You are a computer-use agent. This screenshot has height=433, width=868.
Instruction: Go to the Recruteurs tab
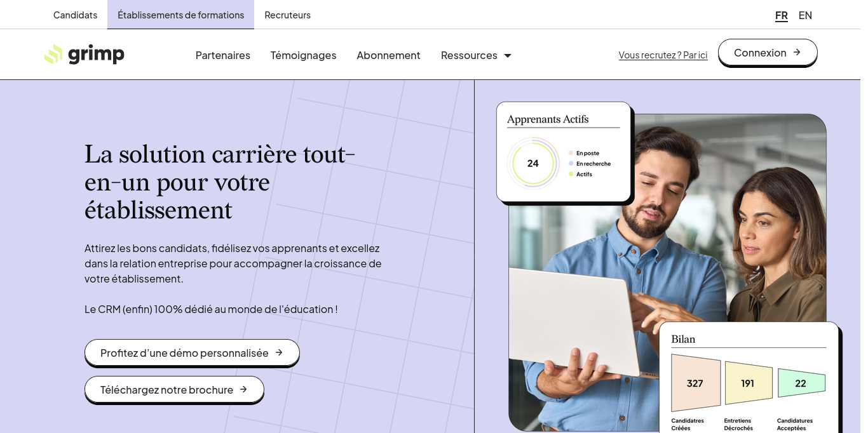(x=287, y=15)
